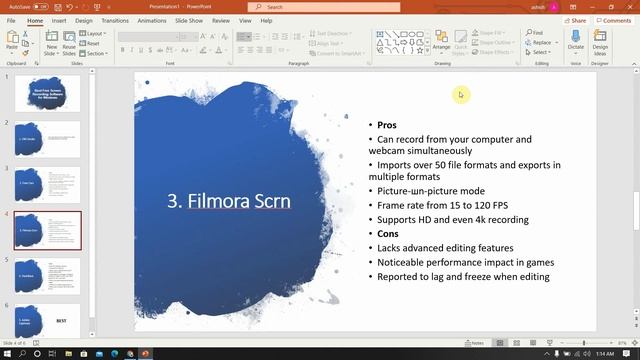Open the font size combo box
This screenshot has height=360, width=640.
(x=189, y=37)
